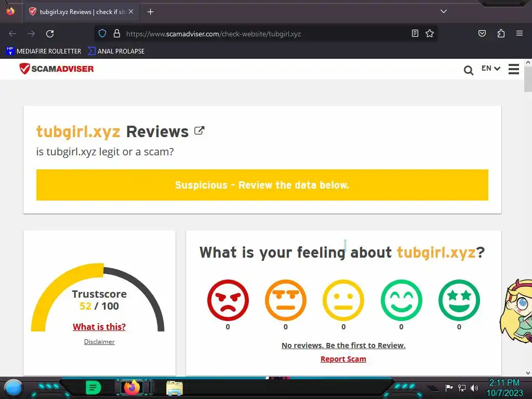Image resolution: width=532 pixels, height=399 pixels.
Task: Click the yellow Suspicious review banner
Action: click(262, 185)
